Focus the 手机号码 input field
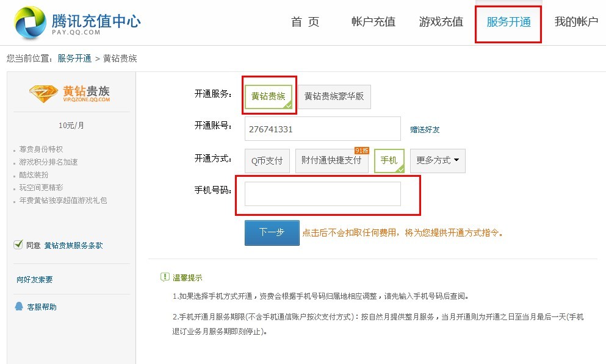The width and height of the screenshot is (606, 364). coord(323,194)
